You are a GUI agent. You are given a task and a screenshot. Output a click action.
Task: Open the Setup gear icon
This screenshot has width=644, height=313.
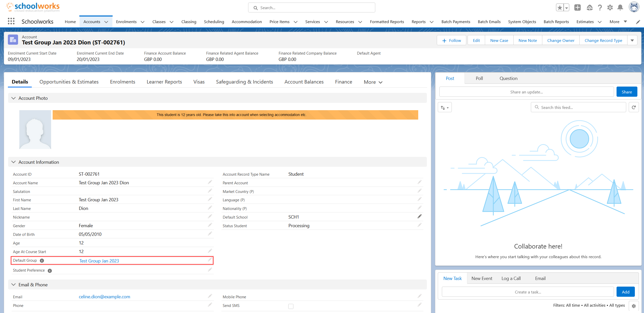click(x=610, y=8)
